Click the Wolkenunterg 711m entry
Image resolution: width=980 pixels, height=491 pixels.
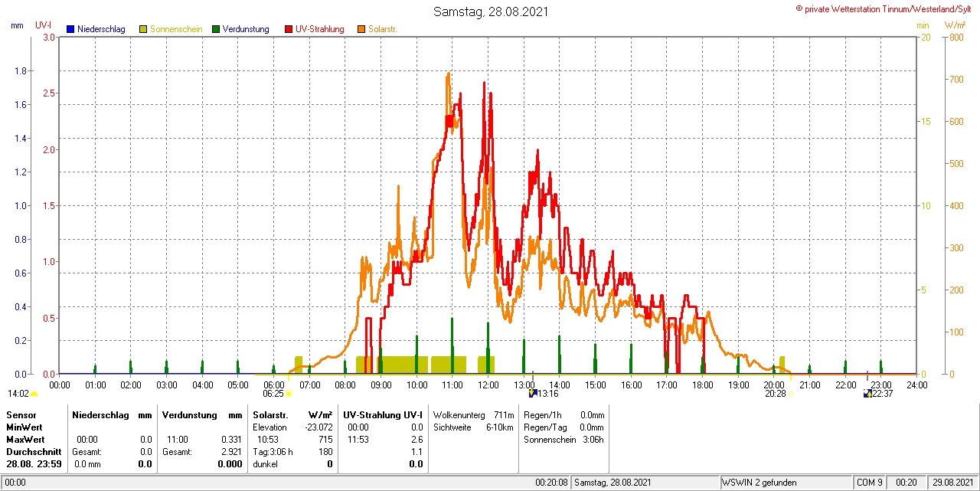coord(472,415)
